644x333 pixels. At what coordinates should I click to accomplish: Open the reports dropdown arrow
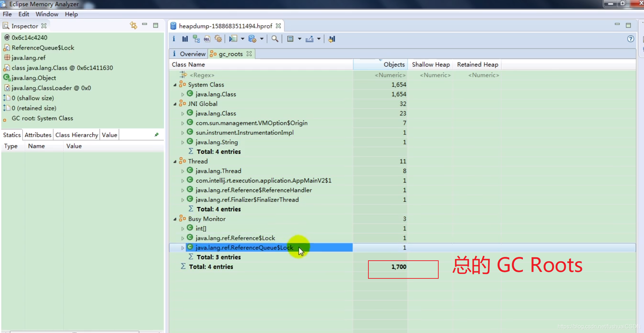pyautogui.click(x=243, y=39)
